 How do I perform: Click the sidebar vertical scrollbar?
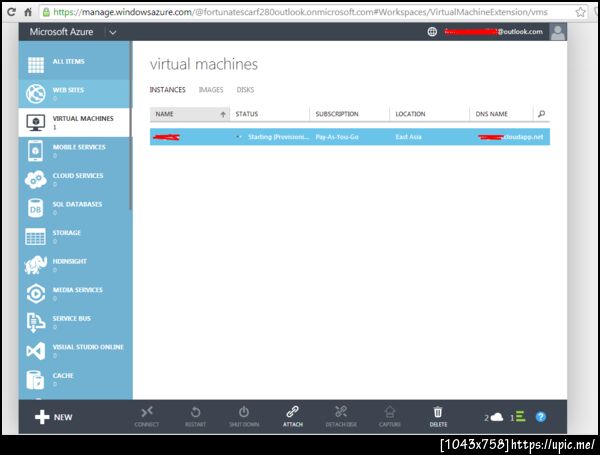point(131,126)
